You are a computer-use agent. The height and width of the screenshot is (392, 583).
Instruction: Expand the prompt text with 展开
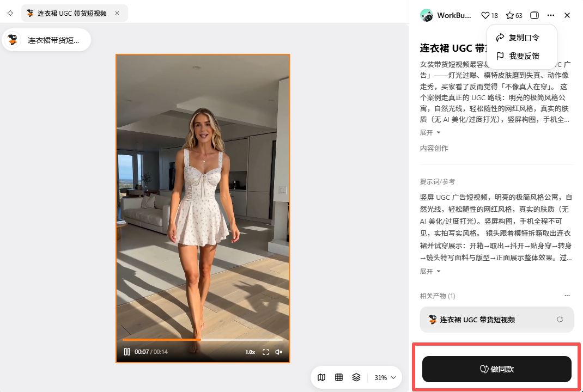[x=430, y=272]
